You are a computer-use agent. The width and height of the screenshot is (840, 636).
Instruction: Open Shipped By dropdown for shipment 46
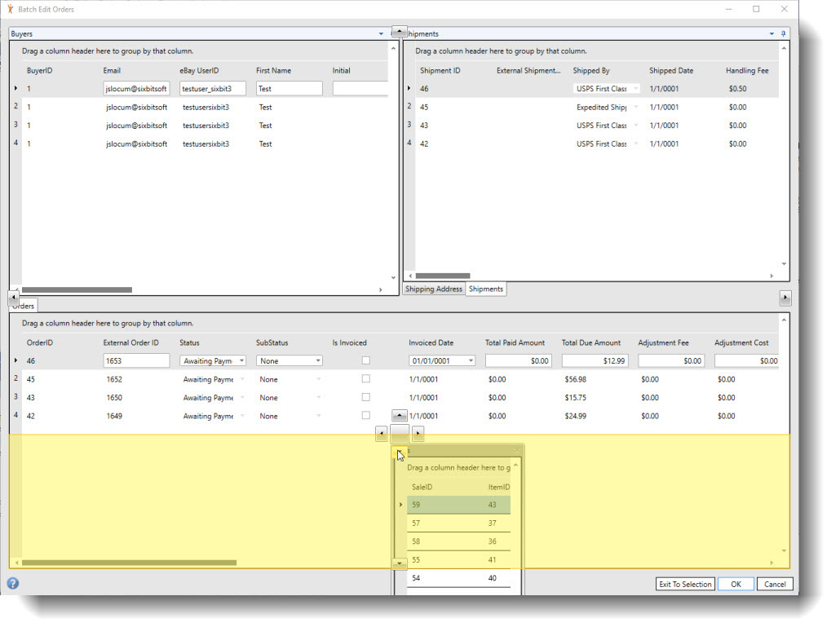pyautogui.click(x=636, y=89)
